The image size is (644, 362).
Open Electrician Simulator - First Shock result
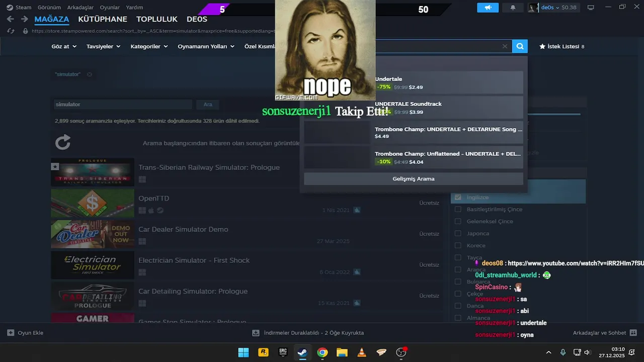pyautogui.click(x=247, y=265)
